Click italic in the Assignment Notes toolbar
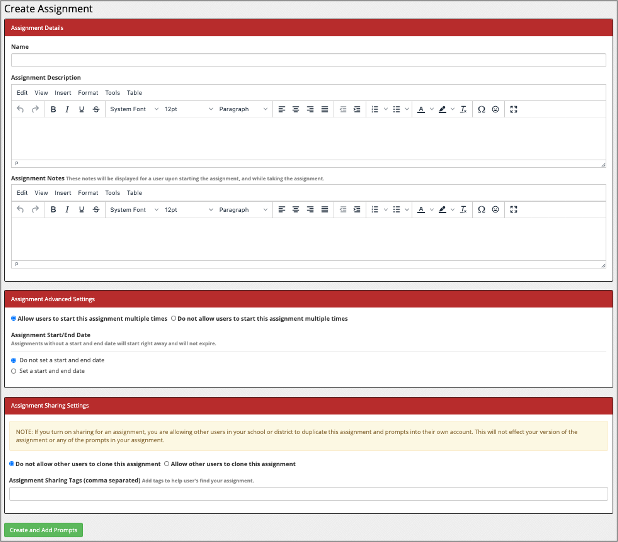Screen dimensions: 618x542 [67, 210]
